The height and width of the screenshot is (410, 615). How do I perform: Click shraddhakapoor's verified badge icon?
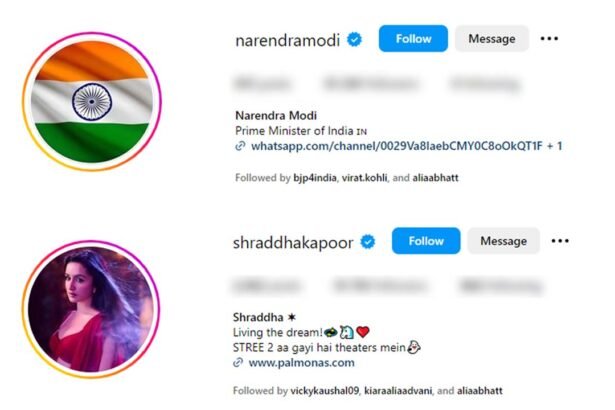click(368, 242)
